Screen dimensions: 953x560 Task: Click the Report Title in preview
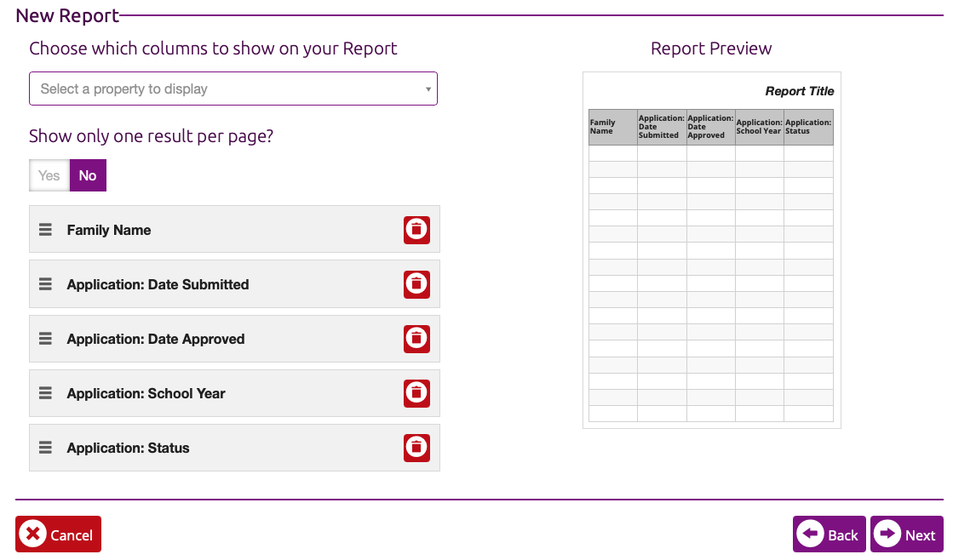point(799,91)
